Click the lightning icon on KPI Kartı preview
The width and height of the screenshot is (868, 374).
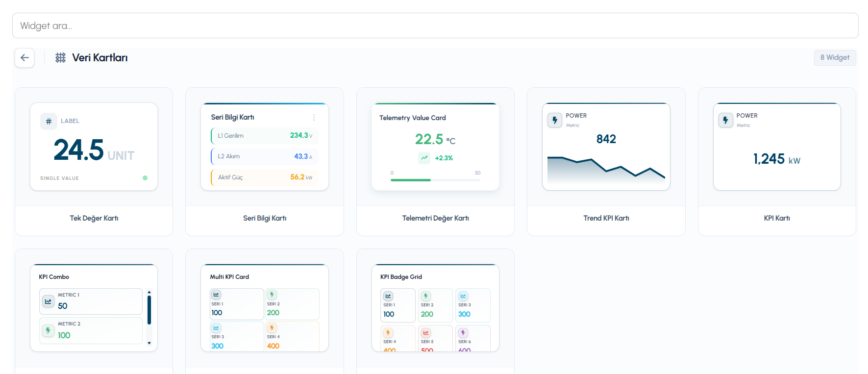click(725, 120)
